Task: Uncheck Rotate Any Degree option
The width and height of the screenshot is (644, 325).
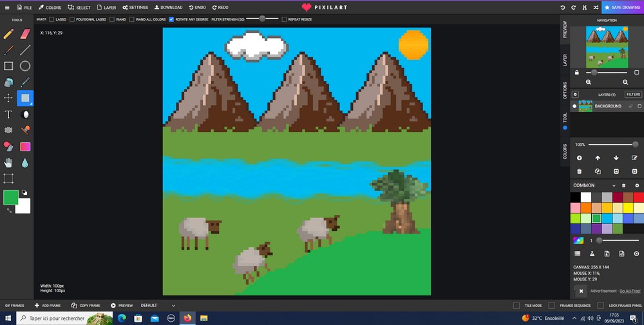Action: tap(171, 19)
